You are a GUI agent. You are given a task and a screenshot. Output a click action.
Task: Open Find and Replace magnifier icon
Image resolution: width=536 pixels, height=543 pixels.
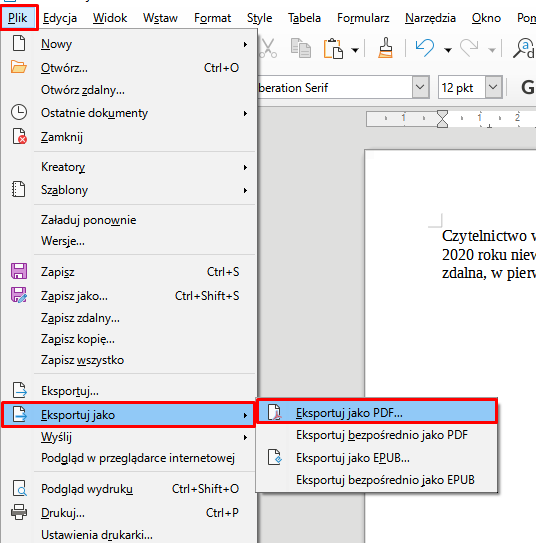524,48
